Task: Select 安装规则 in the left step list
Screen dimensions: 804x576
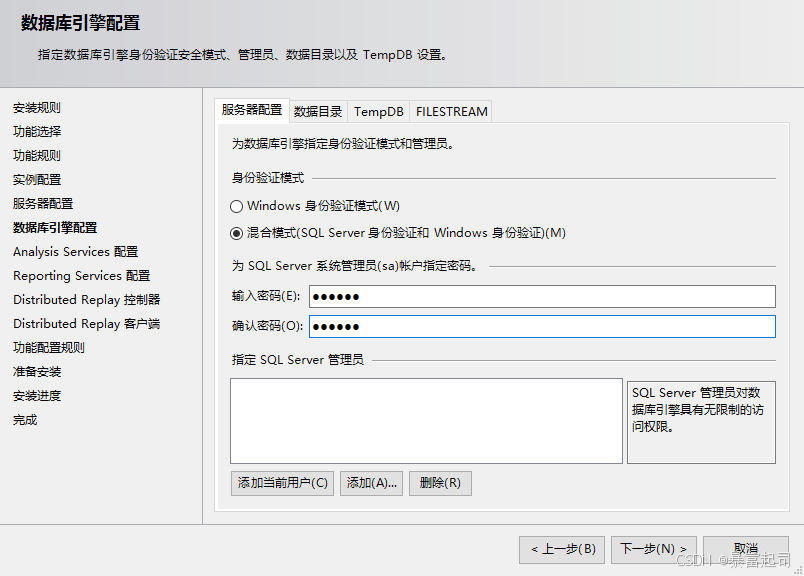Action: click(x=37, y=108)
